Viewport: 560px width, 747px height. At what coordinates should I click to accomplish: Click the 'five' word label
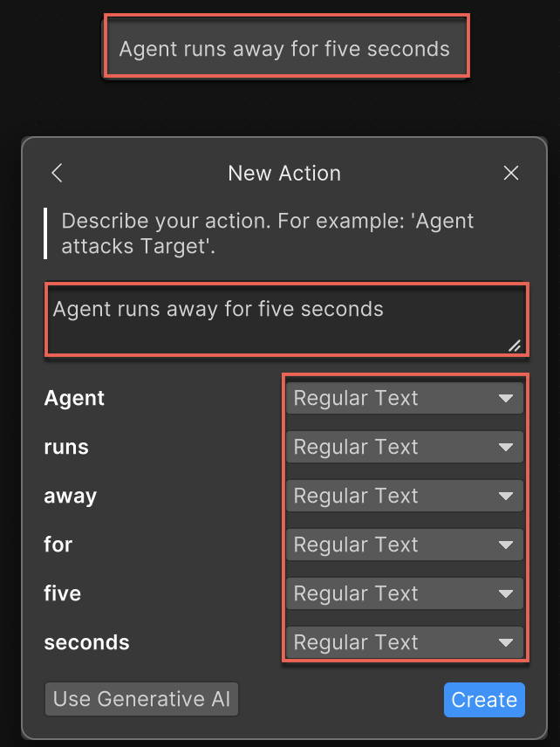coord(63,594)
